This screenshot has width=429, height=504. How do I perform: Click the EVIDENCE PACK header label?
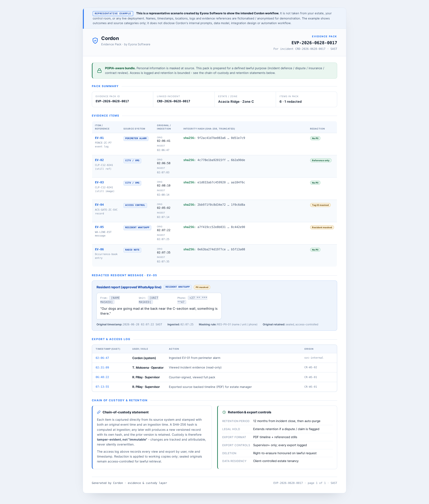[x=324, y=36]
